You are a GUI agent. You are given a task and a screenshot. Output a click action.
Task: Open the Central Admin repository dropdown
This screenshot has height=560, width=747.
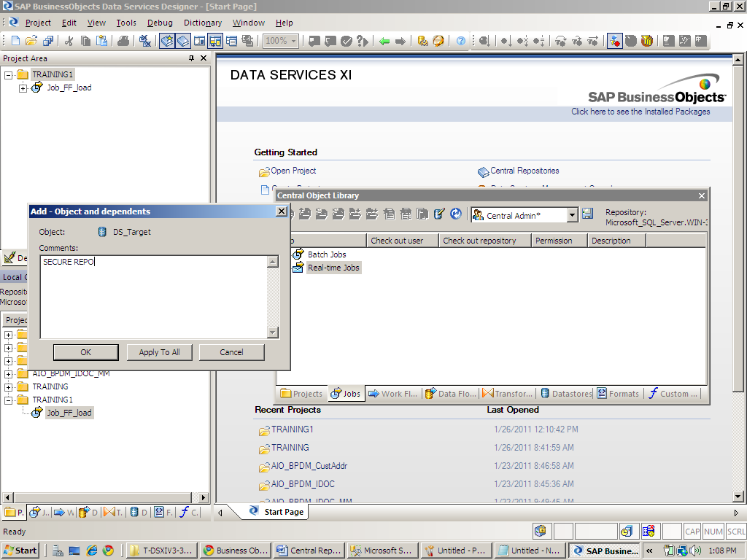572,215
